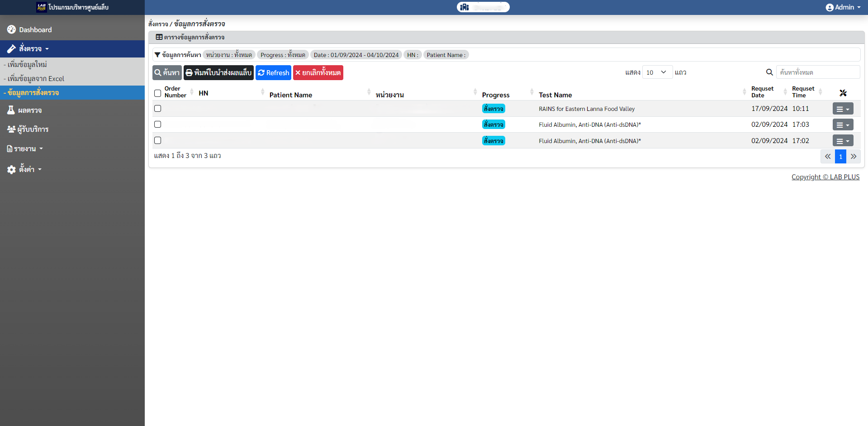This screenshot has height=426, width=868.
Task: Open the rows-per-page dropdown showing 10
Action: (x=657, y=72)
